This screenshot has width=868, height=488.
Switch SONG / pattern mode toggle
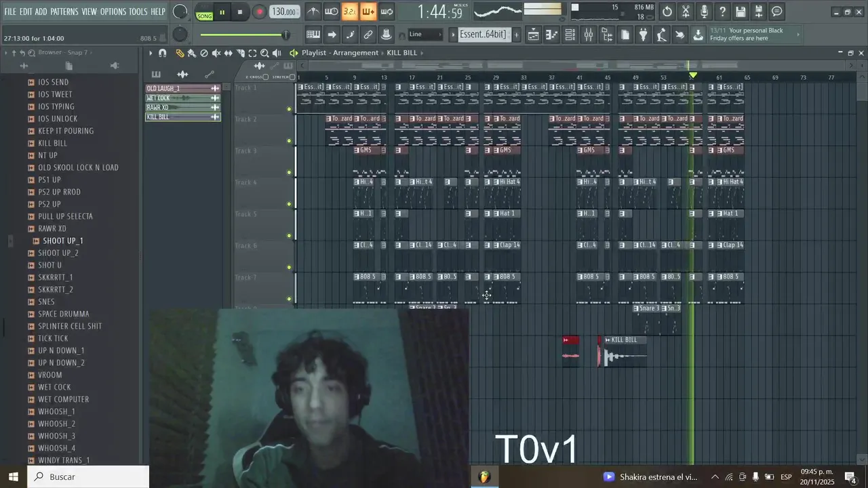(204, 12)
